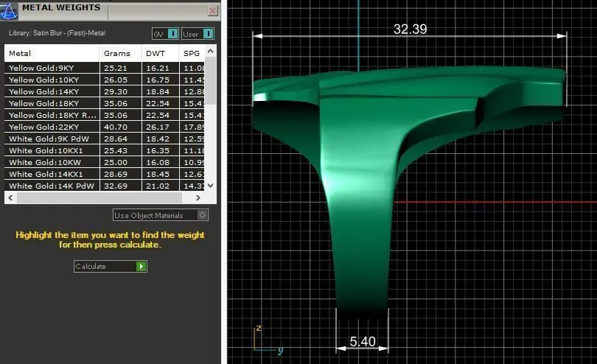Select the White Gold:10KW row
Viewport: 597px width, 364px height.
click(105, 163)
